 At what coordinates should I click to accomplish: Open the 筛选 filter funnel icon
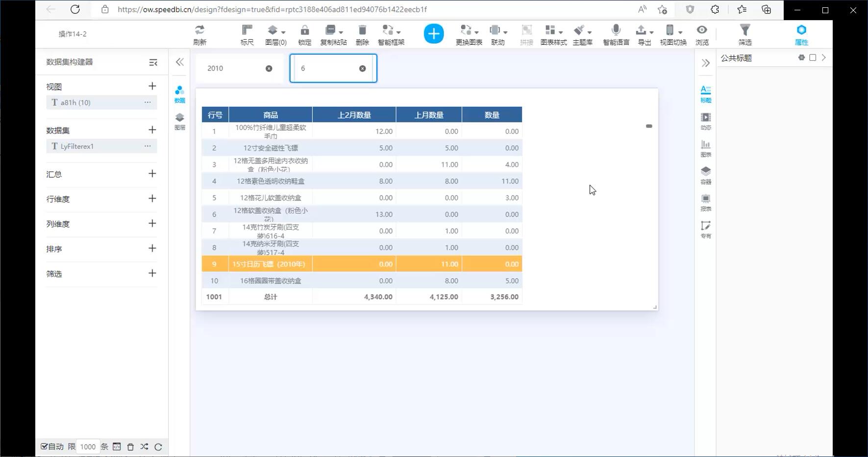coord(744,30)
